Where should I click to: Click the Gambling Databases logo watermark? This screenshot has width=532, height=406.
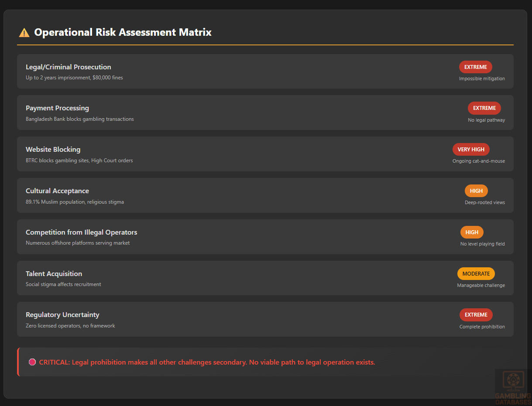click(512, 386)
